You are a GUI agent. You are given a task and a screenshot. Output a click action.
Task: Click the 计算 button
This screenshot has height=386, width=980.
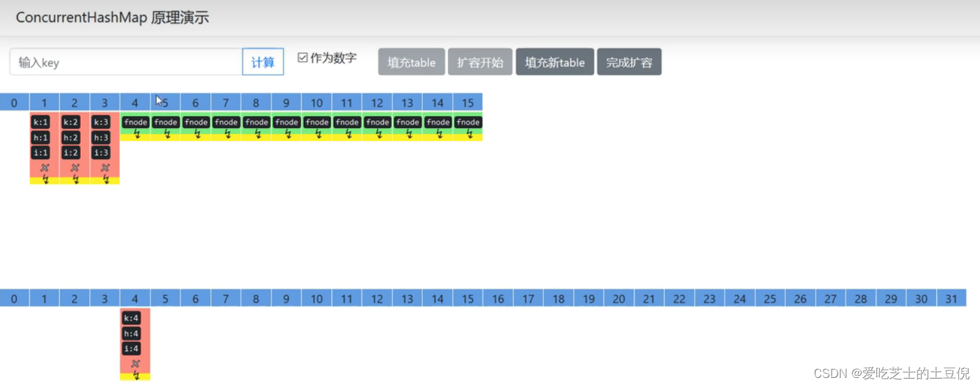pos(263,62)
